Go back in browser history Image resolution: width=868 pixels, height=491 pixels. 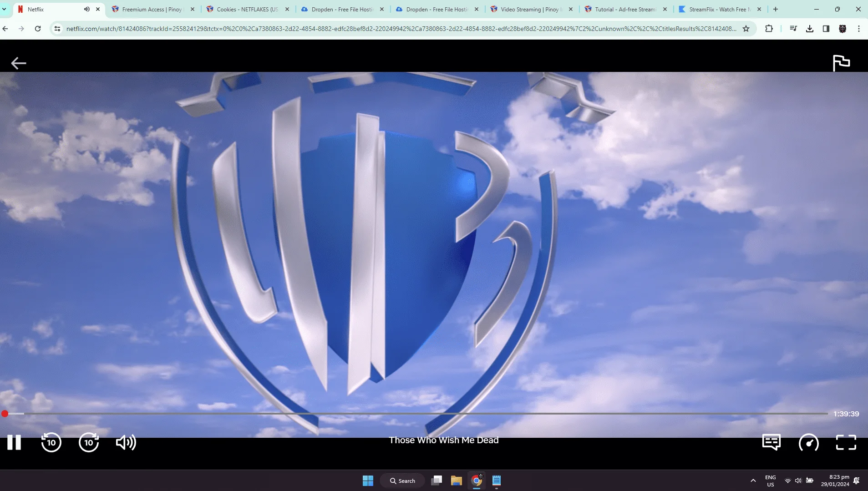point(5,29)
